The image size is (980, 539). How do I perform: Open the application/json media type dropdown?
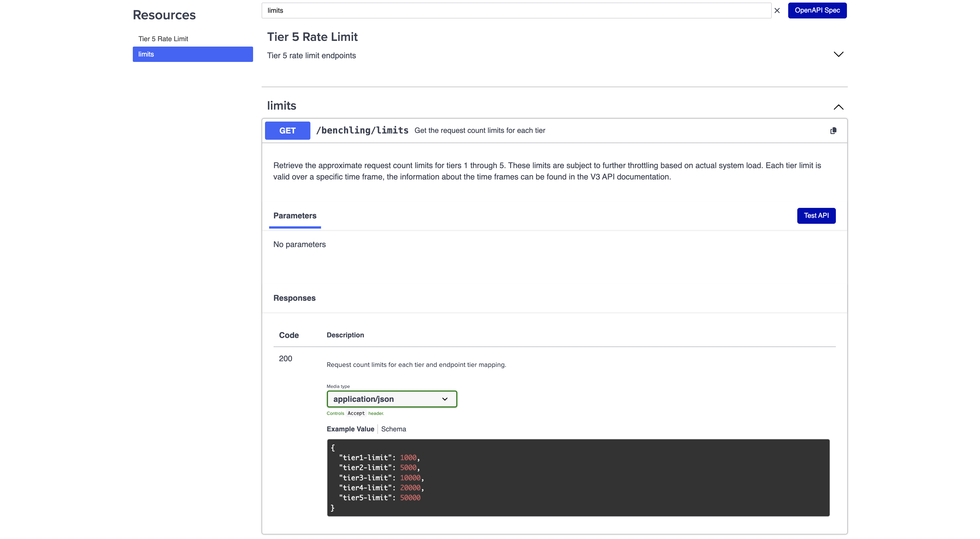(x=392, y=399)
